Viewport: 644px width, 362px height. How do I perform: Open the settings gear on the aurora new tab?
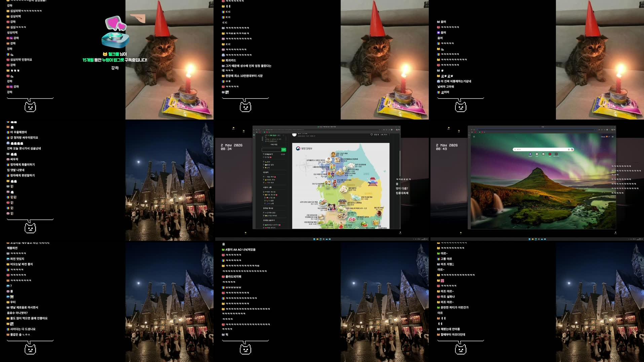pyautogui.click(x=613, y=137)
